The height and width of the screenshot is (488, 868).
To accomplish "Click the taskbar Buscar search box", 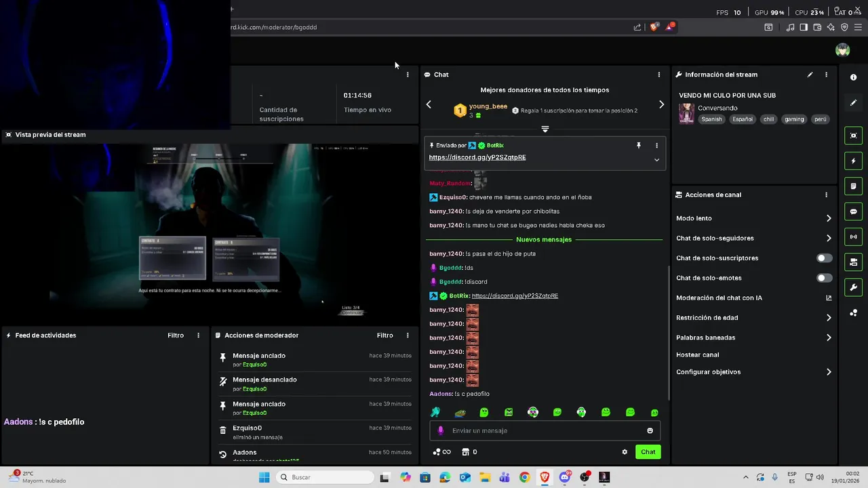I will (324, 477).
